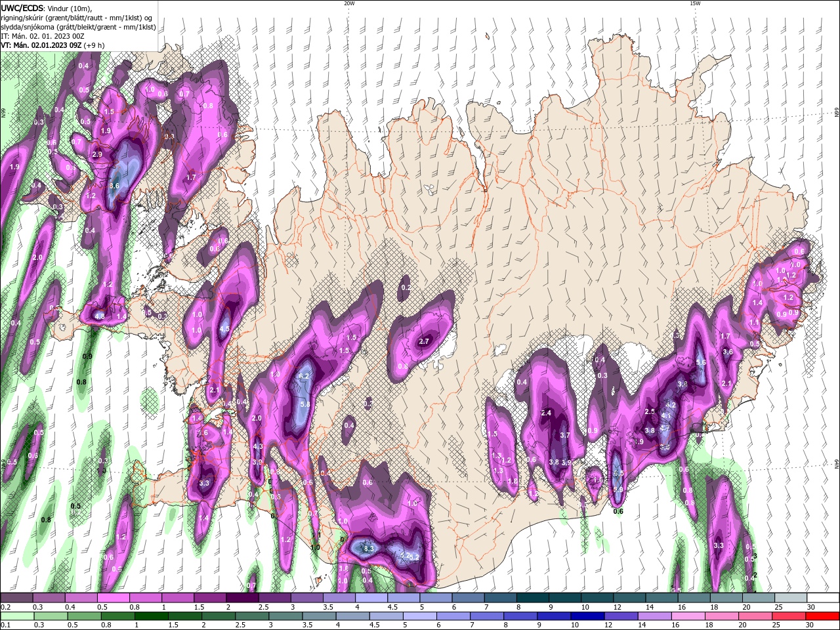Image resolution: width=840 pixels, height=630 pixels.
Task: Select the dark teal swatch between 8 and 9
Action: 533,598
